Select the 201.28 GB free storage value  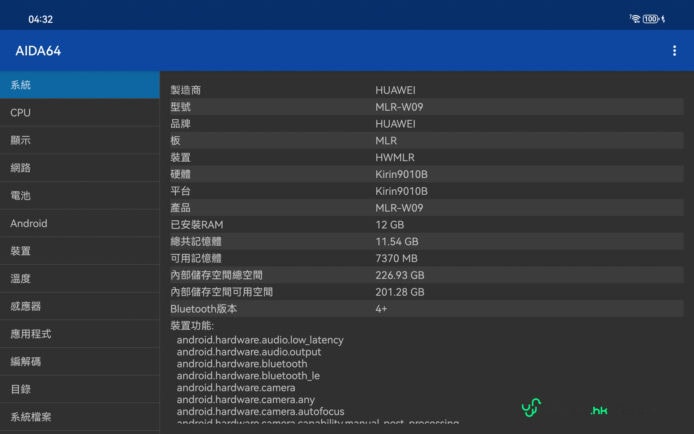pyautogui.click(x=400, y=292)
